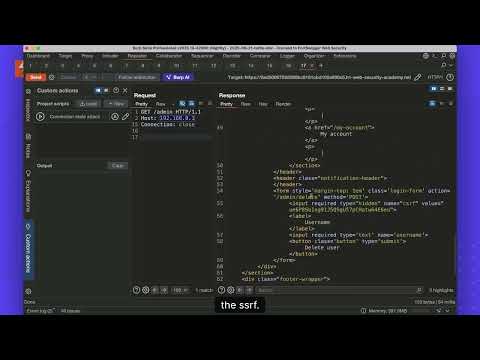Run the Connection state attack script
Image resolution: width=480 pixels, height=360 pixels.
click(x=40, y=117)
